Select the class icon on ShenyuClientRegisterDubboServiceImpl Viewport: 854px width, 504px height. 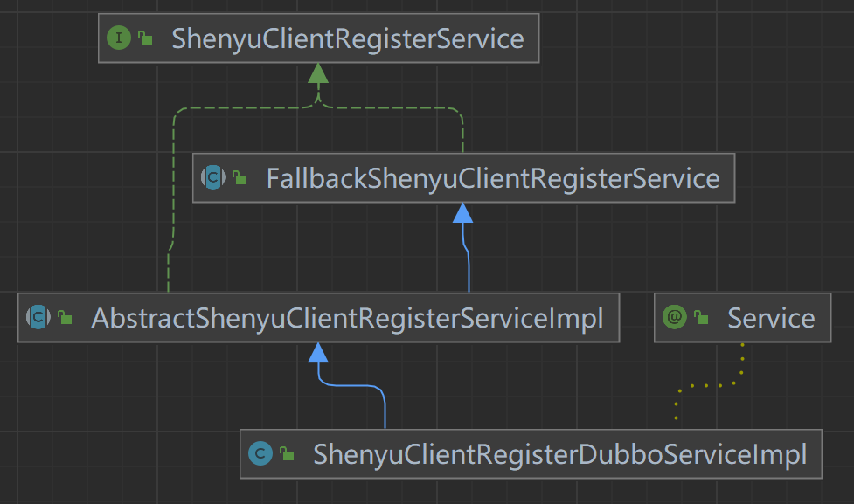pyautogui.click(x=262, y=454)
